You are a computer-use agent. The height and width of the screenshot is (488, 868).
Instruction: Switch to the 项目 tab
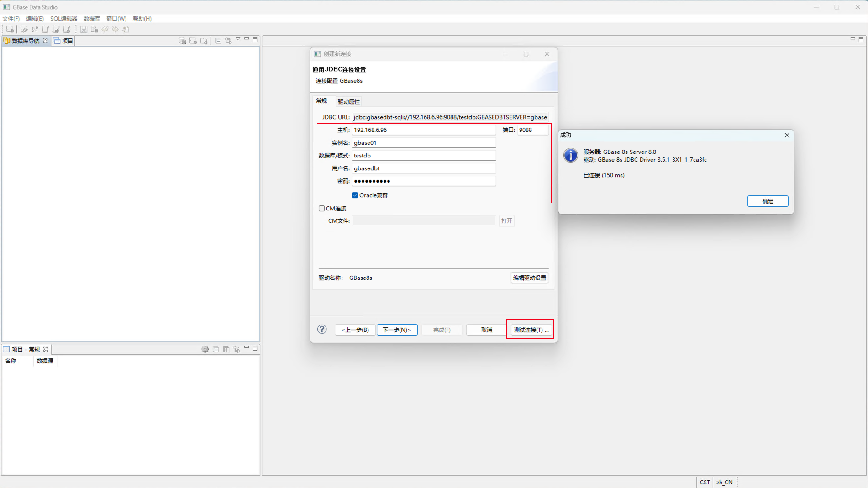tap(63, 41)
